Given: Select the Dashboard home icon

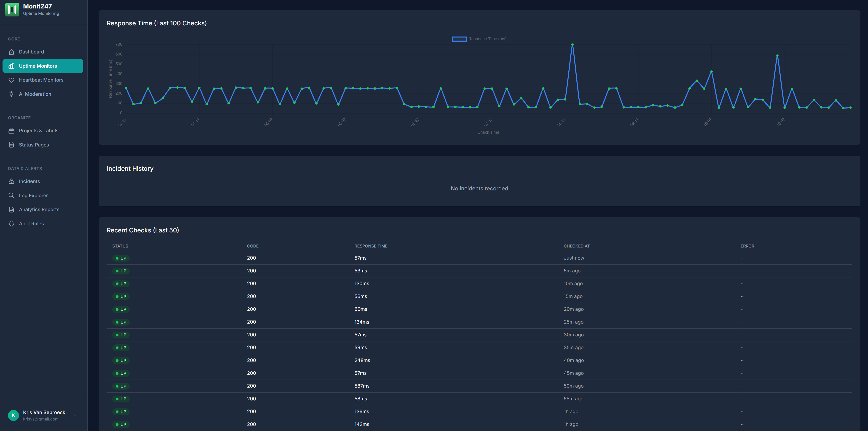Looking at the screenshot, I should (11, 51).
